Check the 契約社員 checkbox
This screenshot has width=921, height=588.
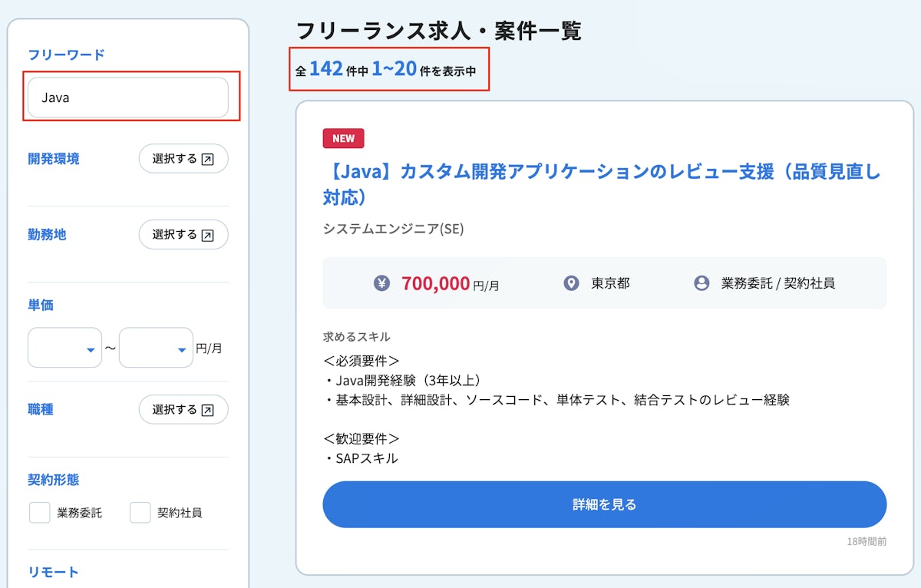point(139,511)
